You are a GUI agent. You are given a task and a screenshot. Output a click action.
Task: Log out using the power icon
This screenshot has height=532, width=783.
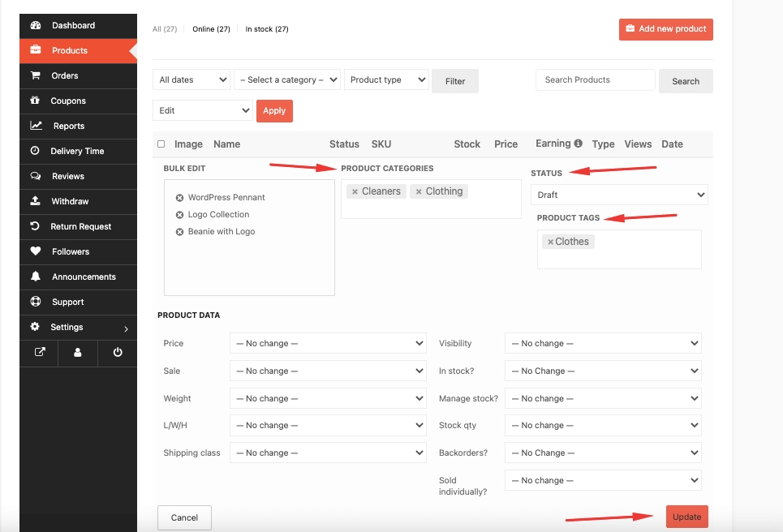[117, 353]
